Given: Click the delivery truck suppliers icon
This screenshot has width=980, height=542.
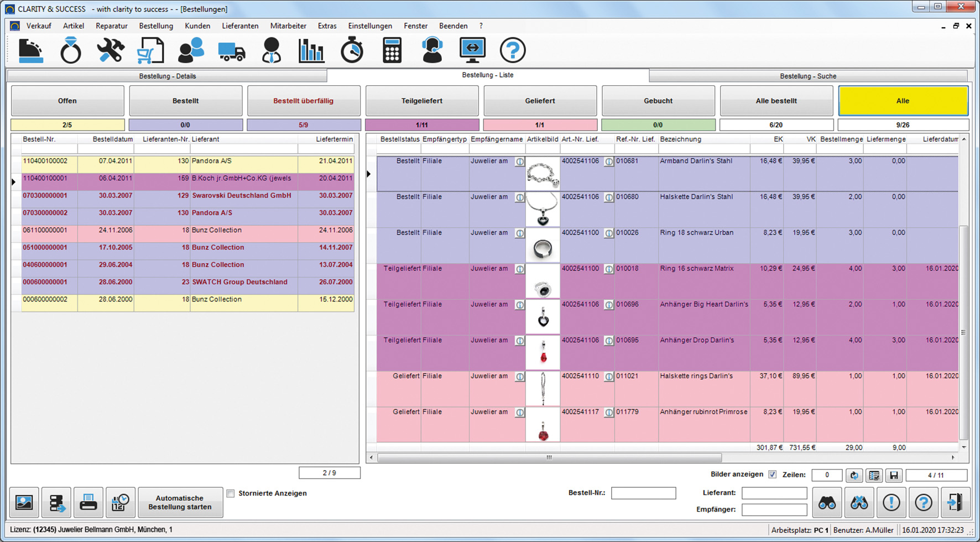Looking at the screenshot, I should (x=231, y=51).
